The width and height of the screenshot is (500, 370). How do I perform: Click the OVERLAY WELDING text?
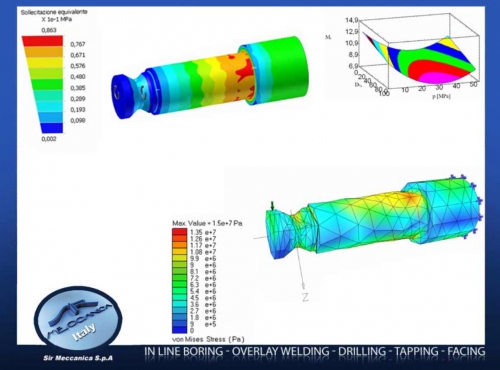coord(280,351)
